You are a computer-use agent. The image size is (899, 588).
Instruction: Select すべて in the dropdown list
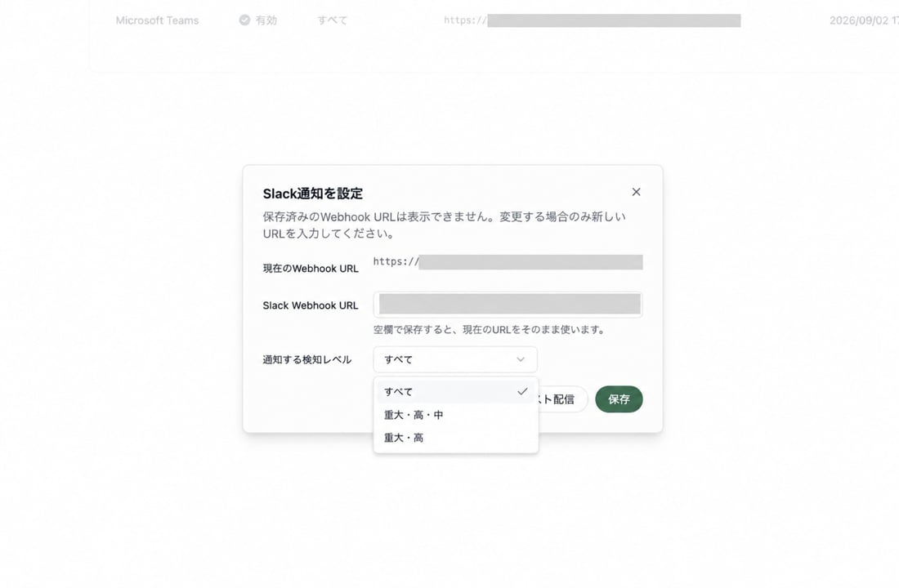click(455, 391)
